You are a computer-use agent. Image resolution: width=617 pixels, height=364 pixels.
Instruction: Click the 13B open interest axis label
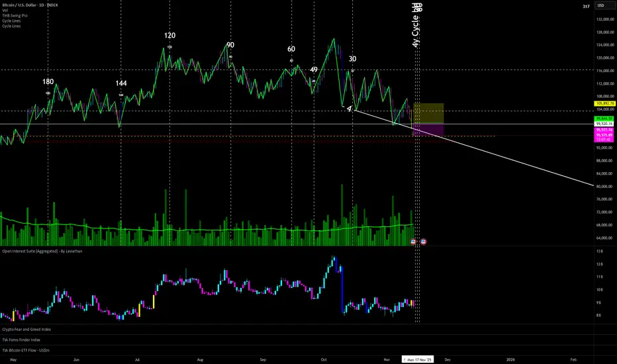click(600, 251)
